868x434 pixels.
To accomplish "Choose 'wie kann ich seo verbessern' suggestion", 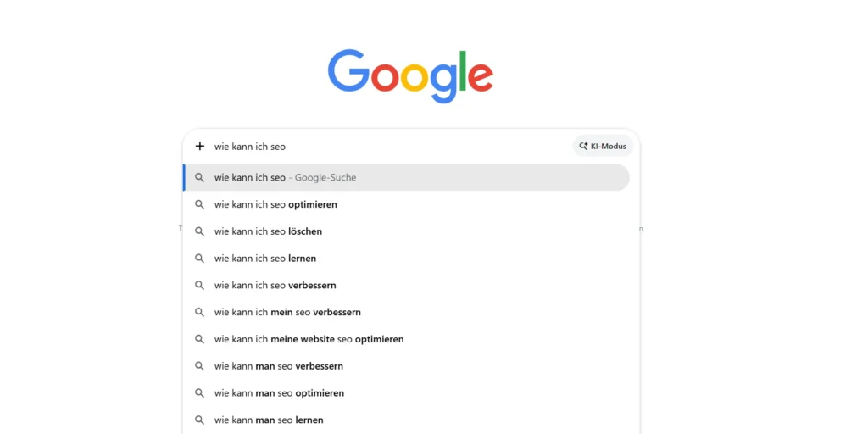I will click(x=275, y=286).
